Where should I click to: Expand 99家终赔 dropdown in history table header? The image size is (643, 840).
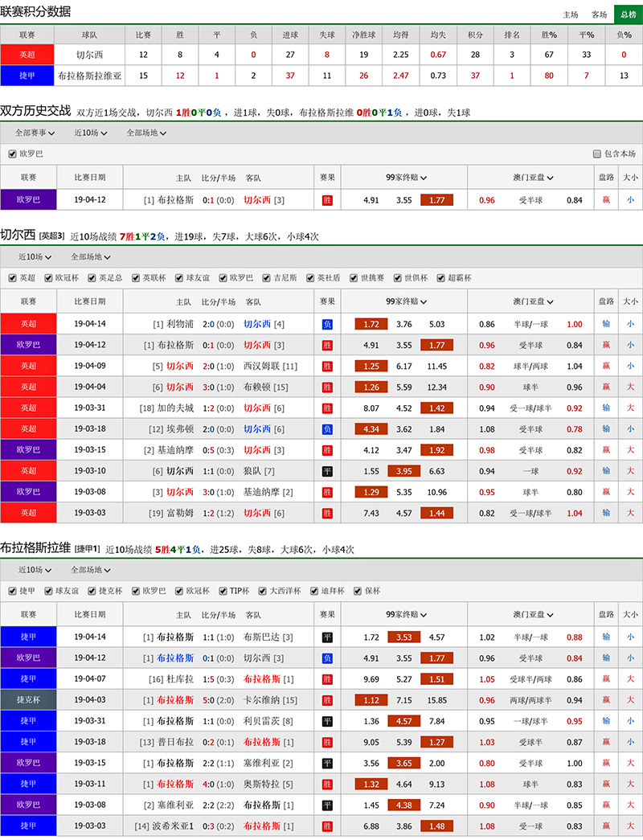(x=406, y=178)
